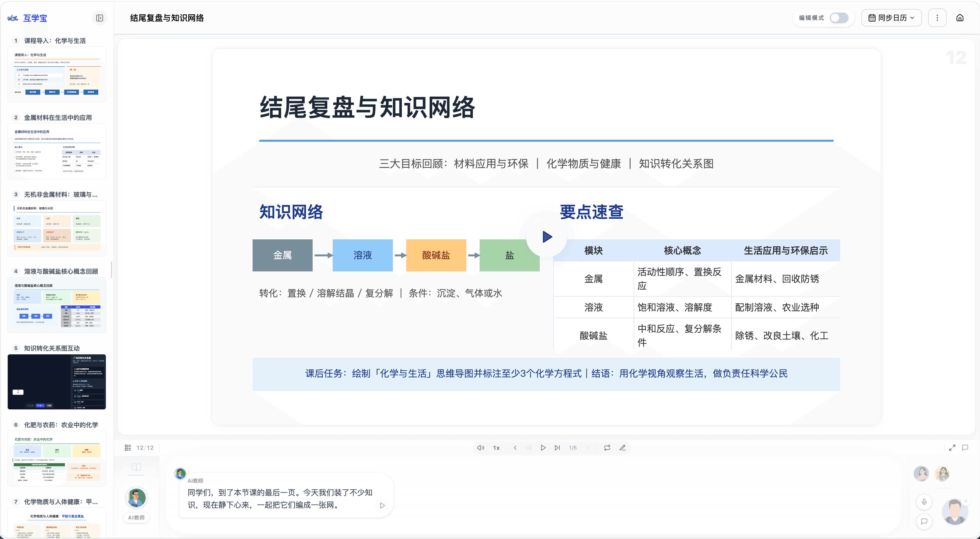This screenshot has height=539, width=980.
Task: Select slide 2 金属材料在生活中的应用 thumbnail
Action: point(57,151)
